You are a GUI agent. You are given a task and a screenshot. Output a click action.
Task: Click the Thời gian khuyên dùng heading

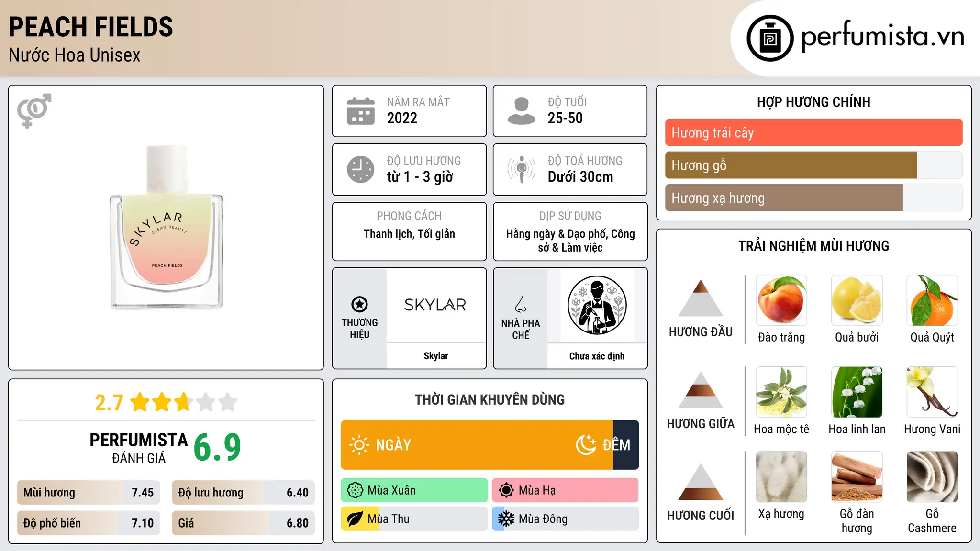490,400
